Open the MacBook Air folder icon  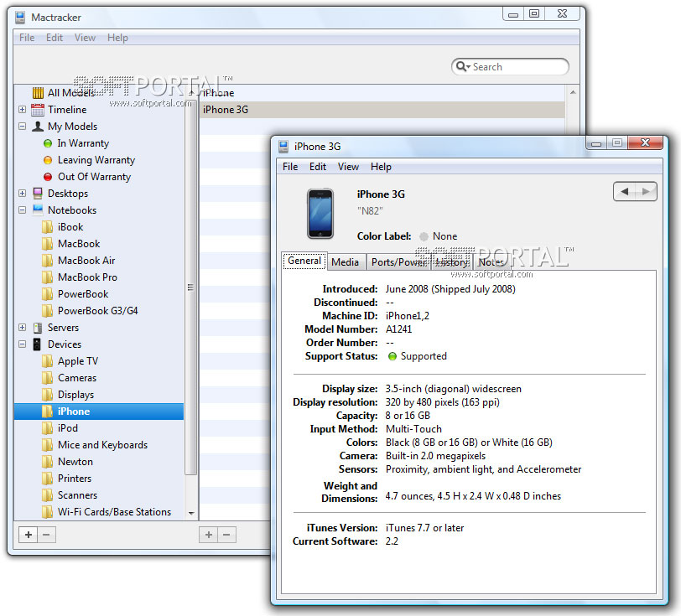tap(47, 261)
